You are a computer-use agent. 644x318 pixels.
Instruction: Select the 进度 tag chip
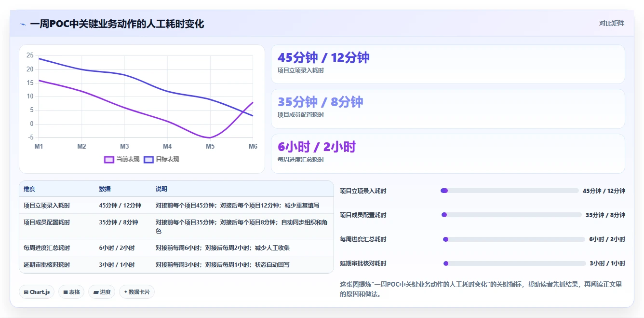pos(102,292)
